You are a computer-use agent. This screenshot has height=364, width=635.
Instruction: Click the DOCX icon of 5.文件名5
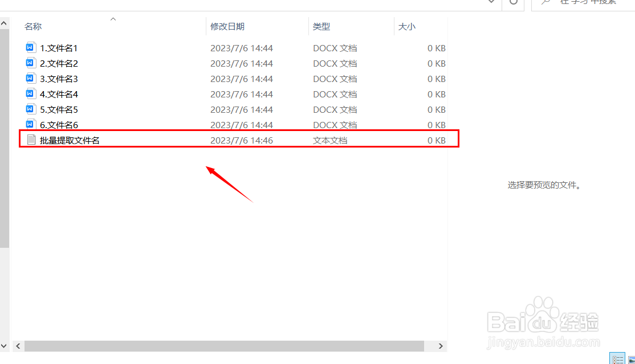click(x=30, y=109)
